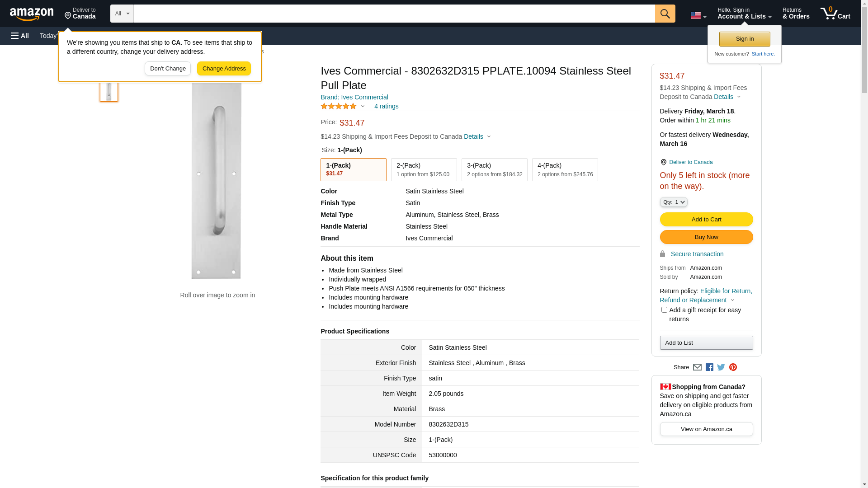The width and height of the screenshot is (868, 488).
Task: Click the magnifying glass search button
Action: coord(665,14)
